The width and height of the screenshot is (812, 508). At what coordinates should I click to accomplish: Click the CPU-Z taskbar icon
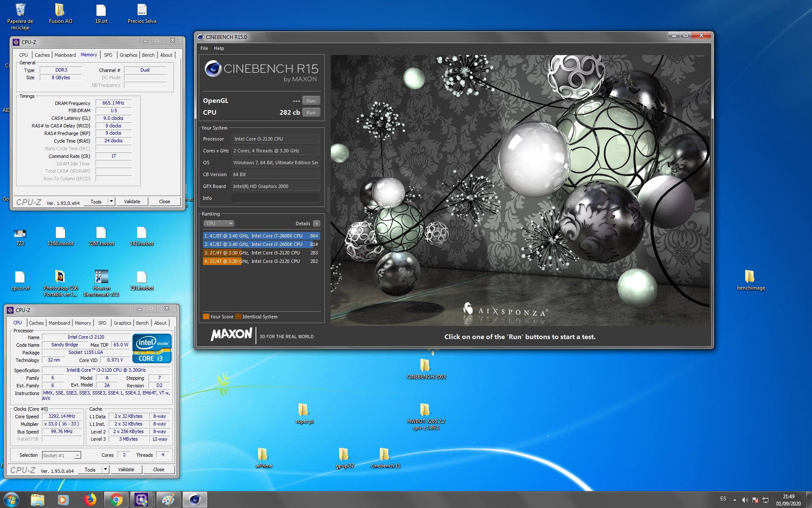141,500
